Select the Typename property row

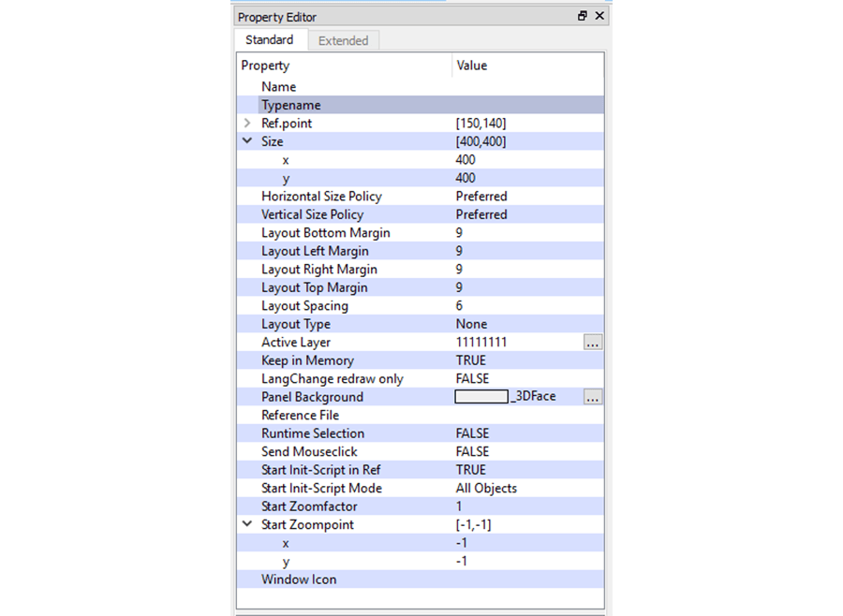point(291,105)
